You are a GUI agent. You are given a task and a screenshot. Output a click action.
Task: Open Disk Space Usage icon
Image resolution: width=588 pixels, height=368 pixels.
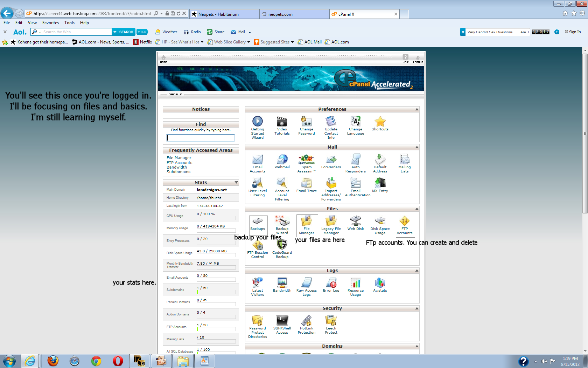click(380, 221)
